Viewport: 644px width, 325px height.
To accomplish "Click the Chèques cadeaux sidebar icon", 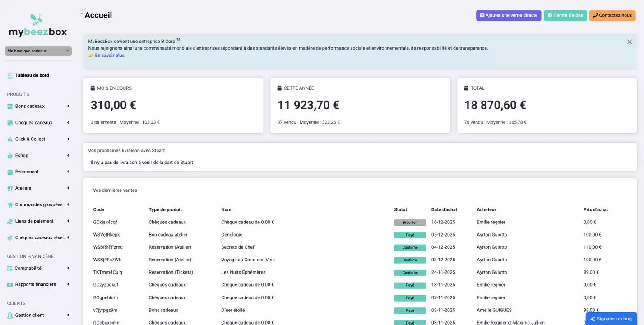I will point(10,123).
